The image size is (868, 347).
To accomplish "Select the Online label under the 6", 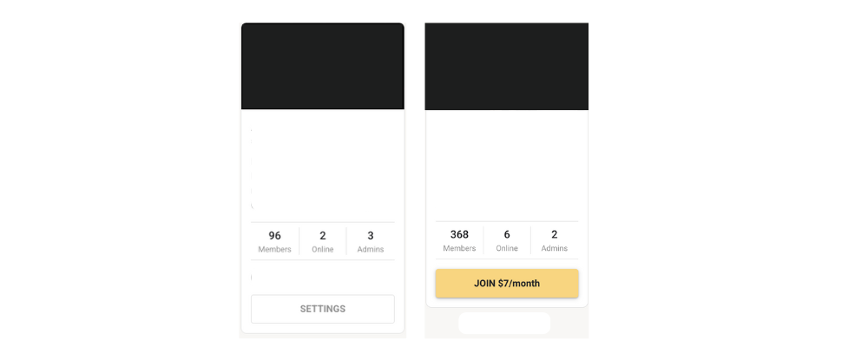I will [x=507, y=248].
